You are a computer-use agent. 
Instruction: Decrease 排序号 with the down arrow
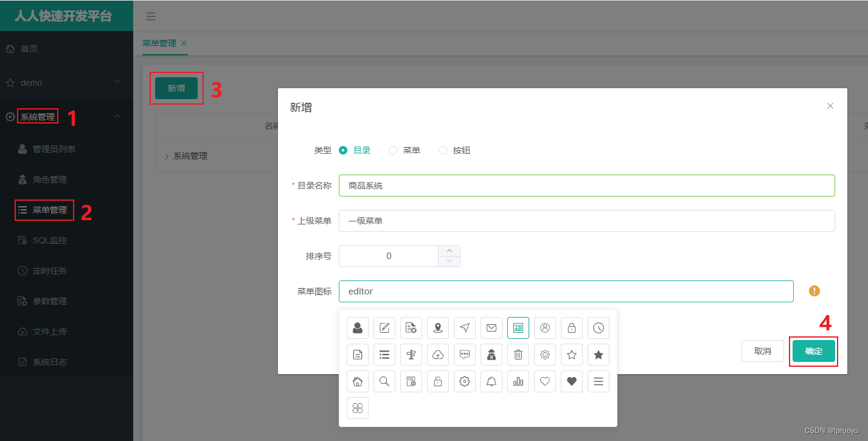[450, 261]
